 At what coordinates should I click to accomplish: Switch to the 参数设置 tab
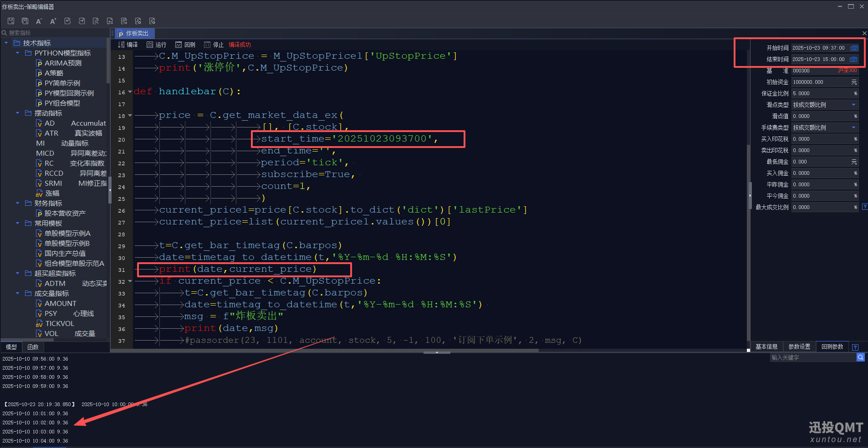799,346
